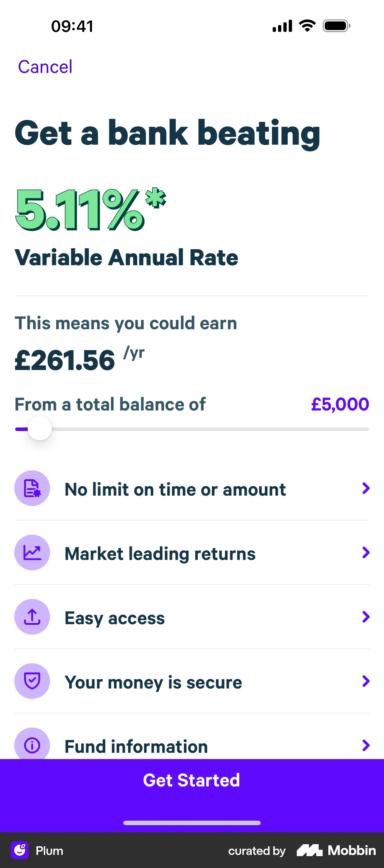
Task: Click the total balance slider handle
Action: point(40,429)
